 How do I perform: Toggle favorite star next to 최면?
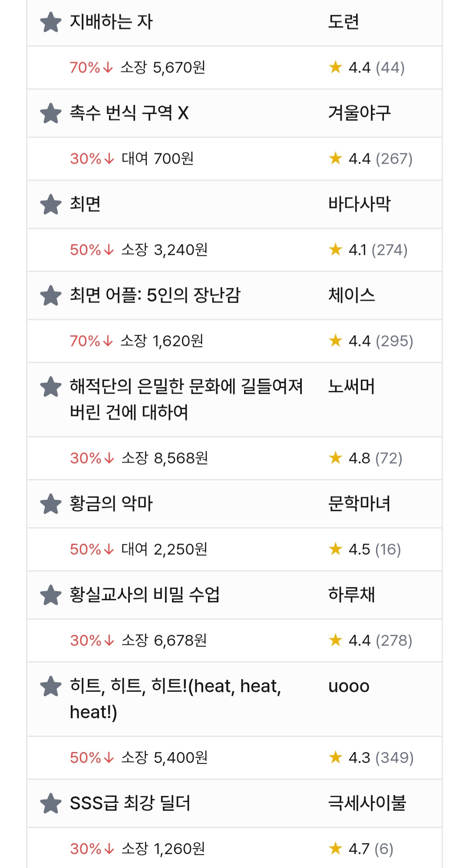point(51,204)
